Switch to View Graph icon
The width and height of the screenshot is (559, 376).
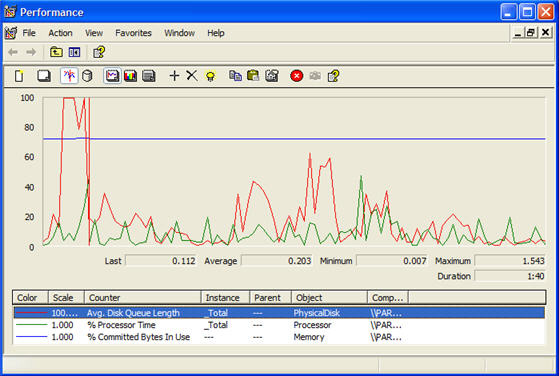click(x=112, y=76)
